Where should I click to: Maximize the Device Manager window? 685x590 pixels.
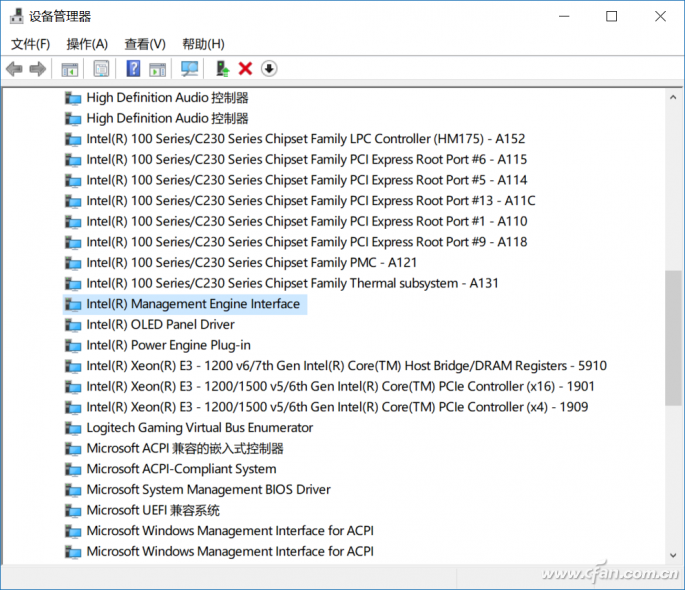[x=612, y=17]
